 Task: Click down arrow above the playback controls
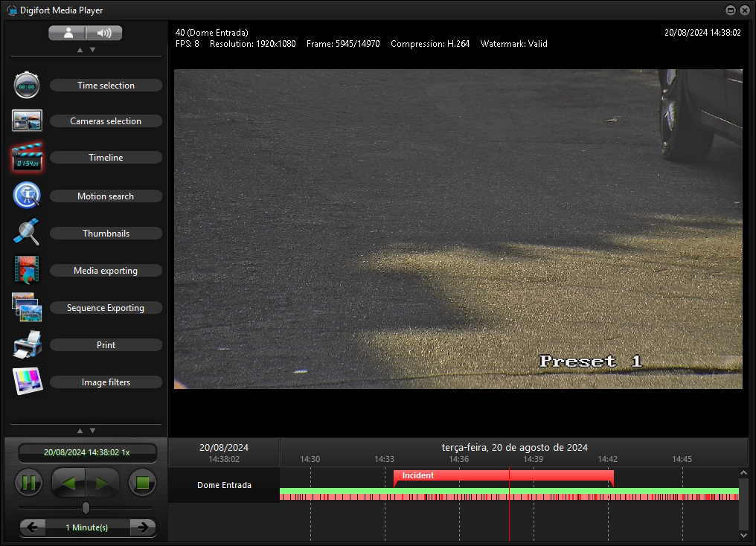pyautogui.click(x=92, y=431)
